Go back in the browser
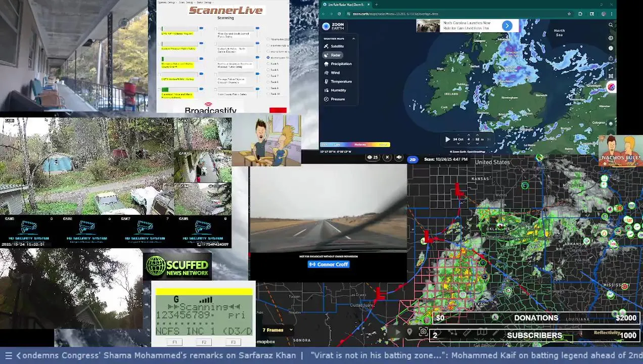This screenshot has width=643, height=364. pos(324,14)
